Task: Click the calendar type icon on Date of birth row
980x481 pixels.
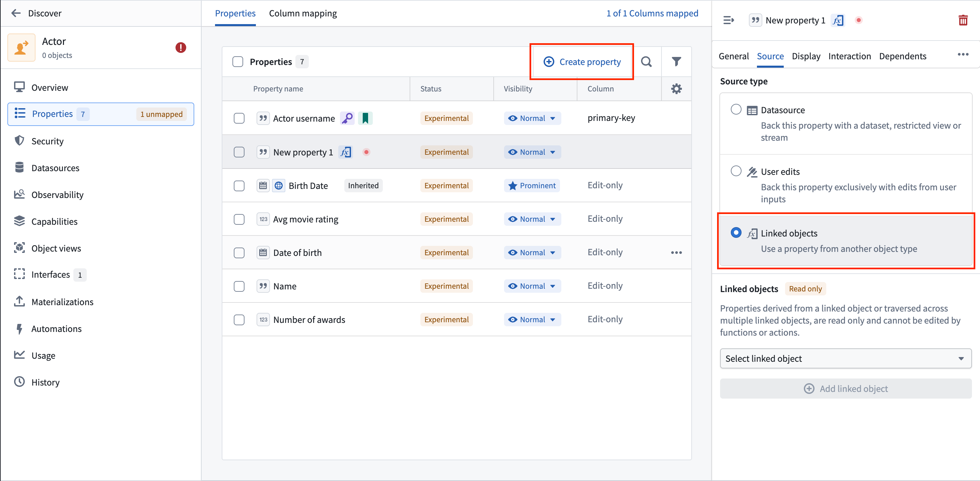Action: pos(263,253)
